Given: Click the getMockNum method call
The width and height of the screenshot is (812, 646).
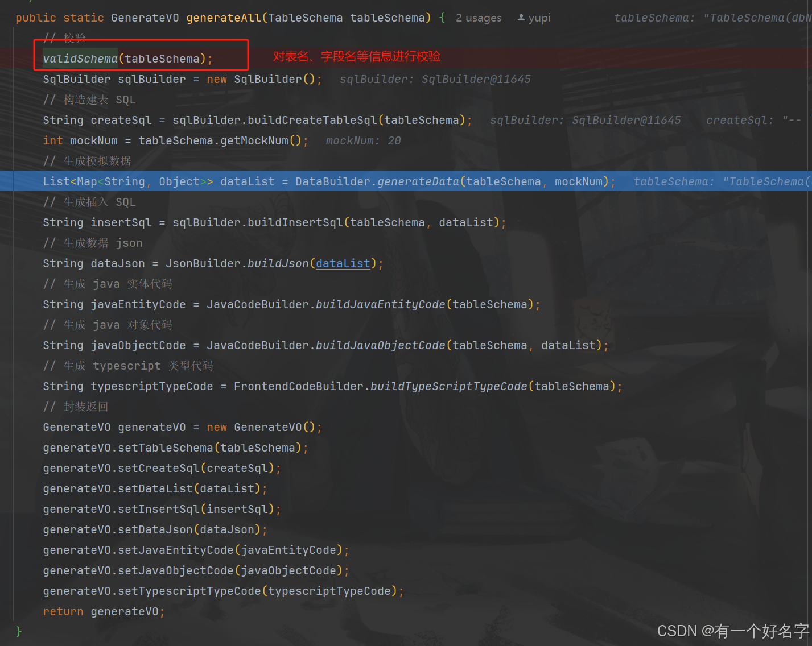Looking at the screenshot, I should coord(254,140).
